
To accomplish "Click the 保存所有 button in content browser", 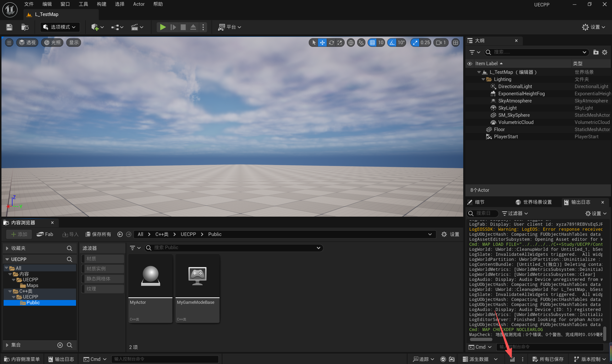I will pyautogui.click(x=98, y=234).
